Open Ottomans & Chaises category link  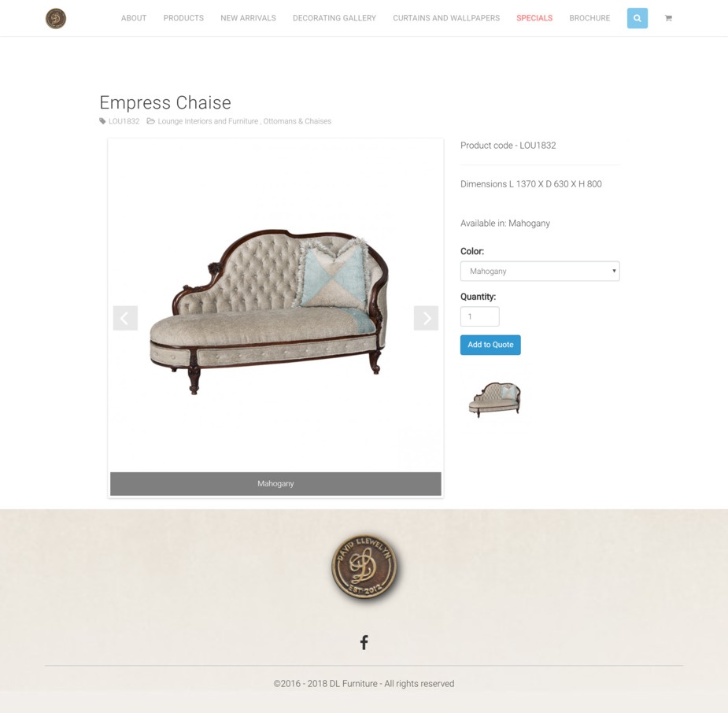[297, 121]
